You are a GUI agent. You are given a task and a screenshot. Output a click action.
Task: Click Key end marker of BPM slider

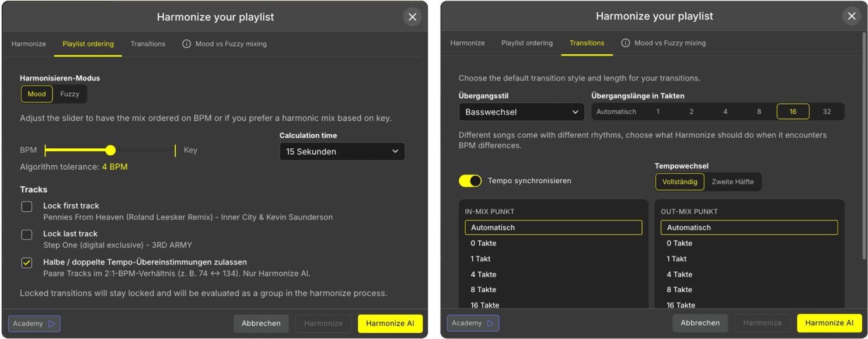[175, 151]
